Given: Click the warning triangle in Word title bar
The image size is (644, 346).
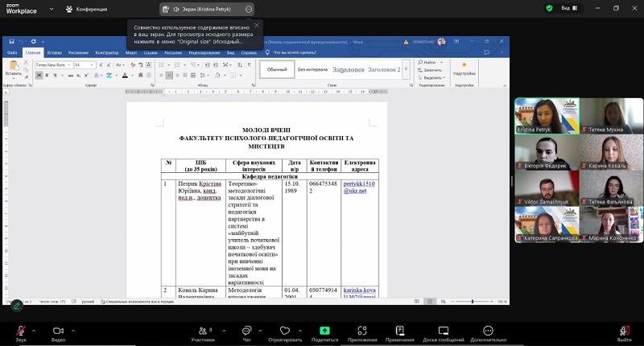Looking at the screenshot, I should coord(406,42).
